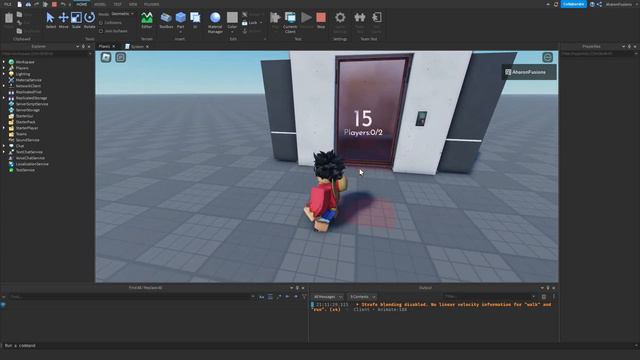
Task: Clear the Output panel with the trash icon
Action: tap(544, 297)
